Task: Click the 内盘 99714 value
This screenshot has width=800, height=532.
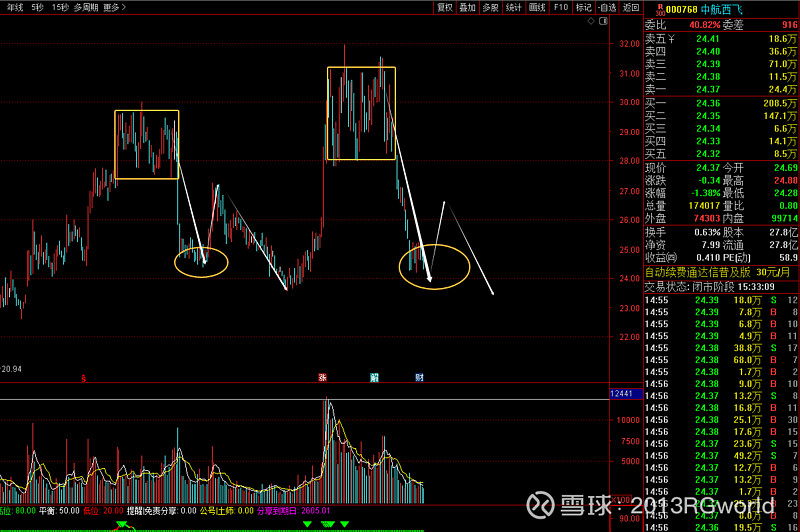Action: pyautogui.click(x=785, y=219)
